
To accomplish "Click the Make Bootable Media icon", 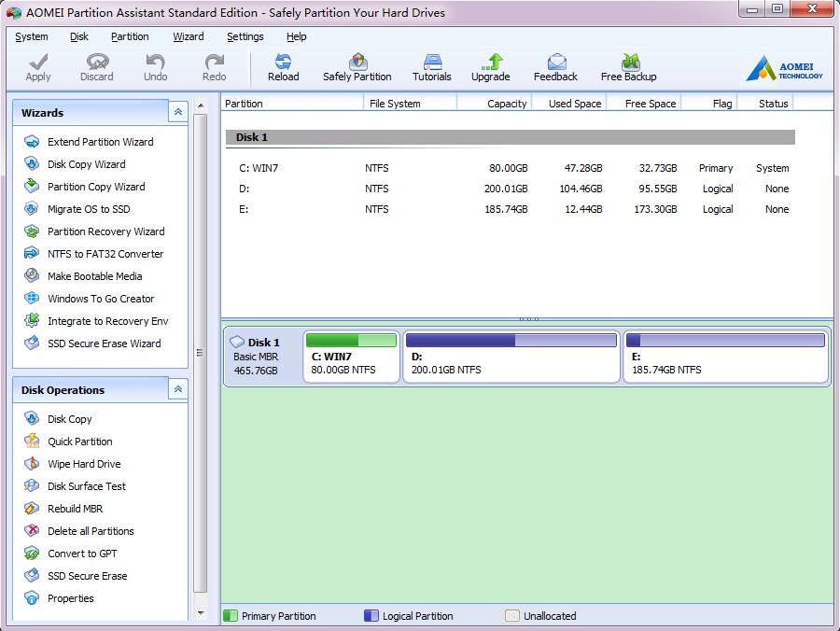I will (x=32, y=276).
